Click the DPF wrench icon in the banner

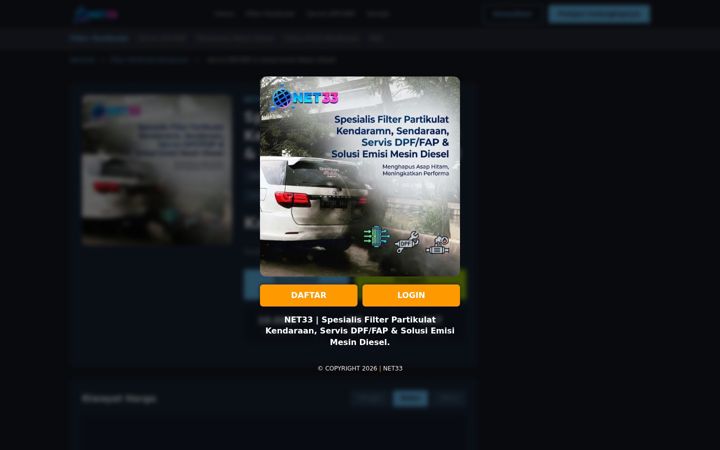coord(407,242)
